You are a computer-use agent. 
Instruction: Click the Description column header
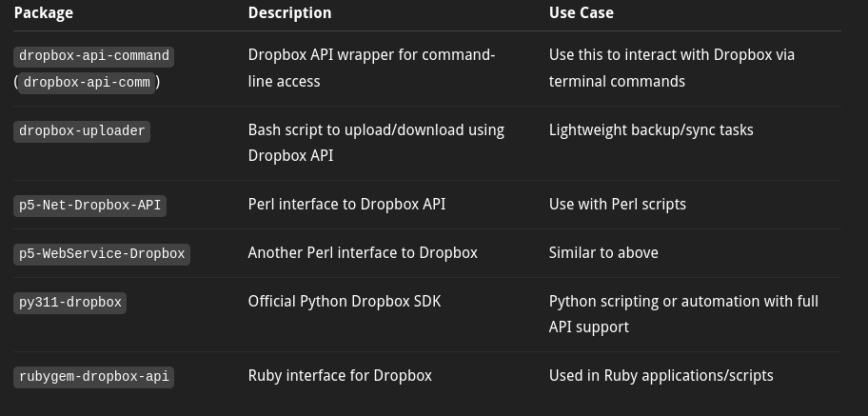coord(289,12)
